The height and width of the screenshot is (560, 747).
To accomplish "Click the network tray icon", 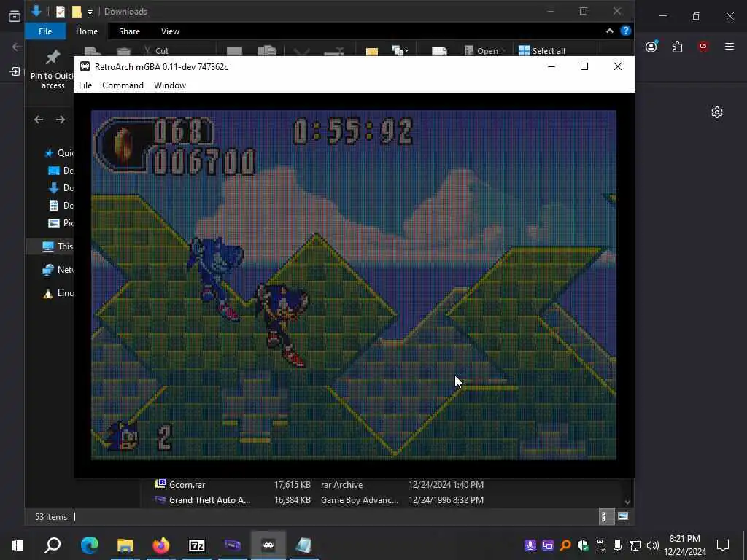I will click(635, 545).
